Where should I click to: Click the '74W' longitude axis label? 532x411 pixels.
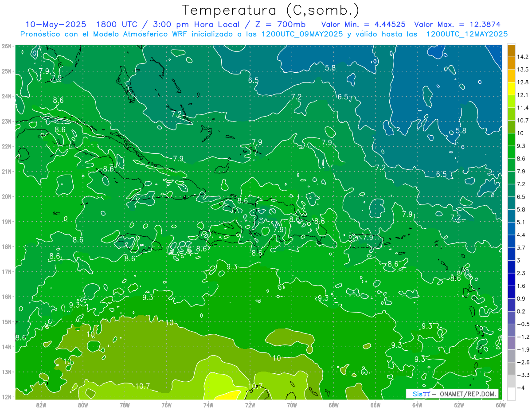(x=208, y=405)
